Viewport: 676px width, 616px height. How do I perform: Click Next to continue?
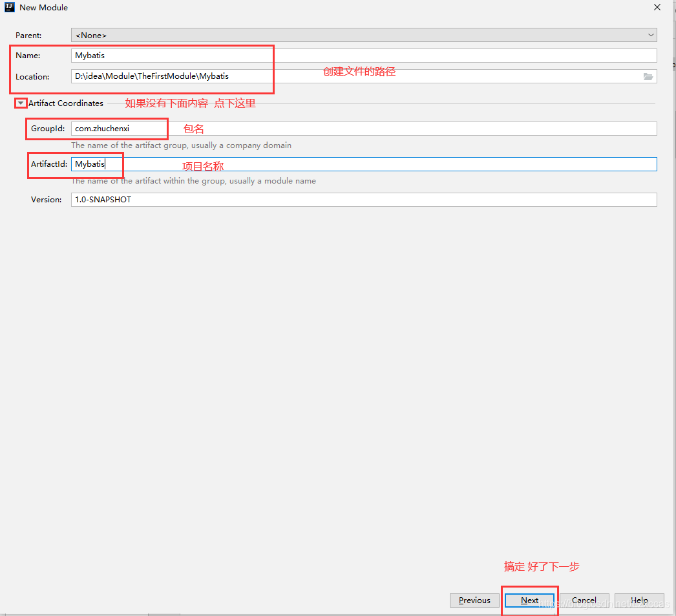pyautogui.click(x=529, y=600)
